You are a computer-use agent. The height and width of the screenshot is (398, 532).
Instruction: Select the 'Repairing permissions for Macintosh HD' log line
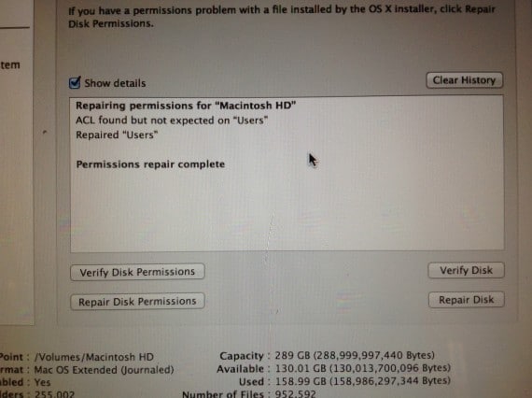(x=186, y=106)
